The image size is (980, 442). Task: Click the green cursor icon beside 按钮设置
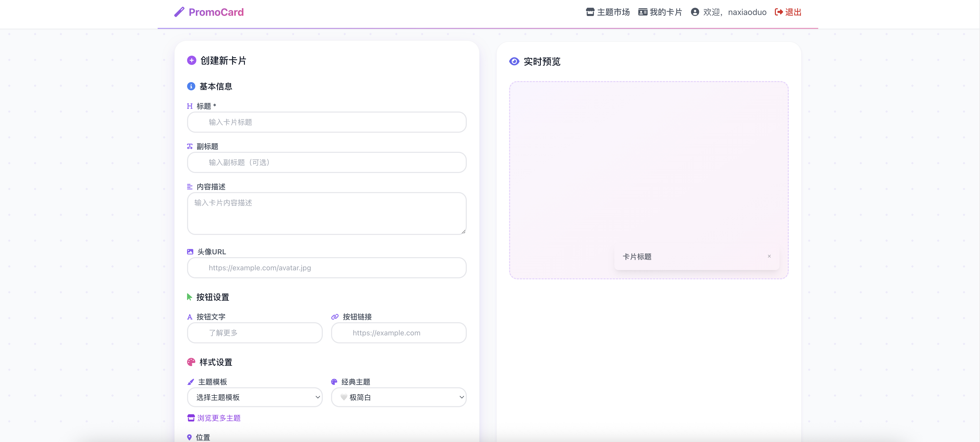pyautogui.click(x=189, y=297)
